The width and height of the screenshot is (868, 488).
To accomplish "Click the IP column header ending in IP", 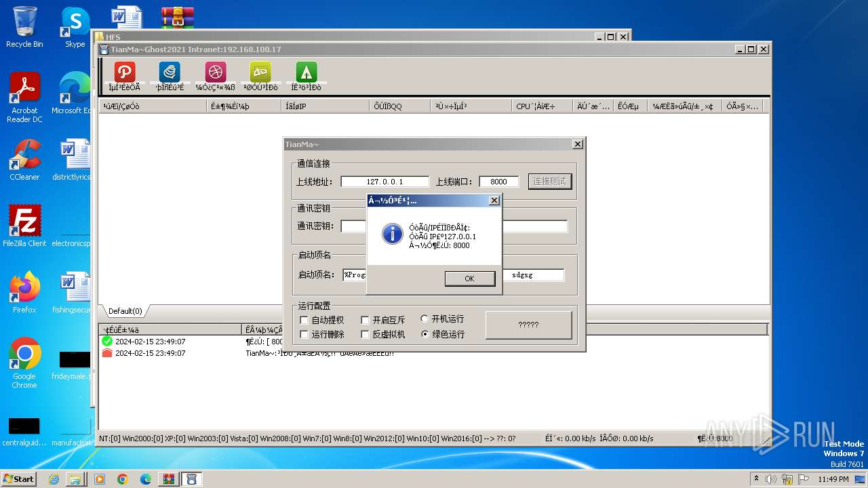I will click(325, 106).
